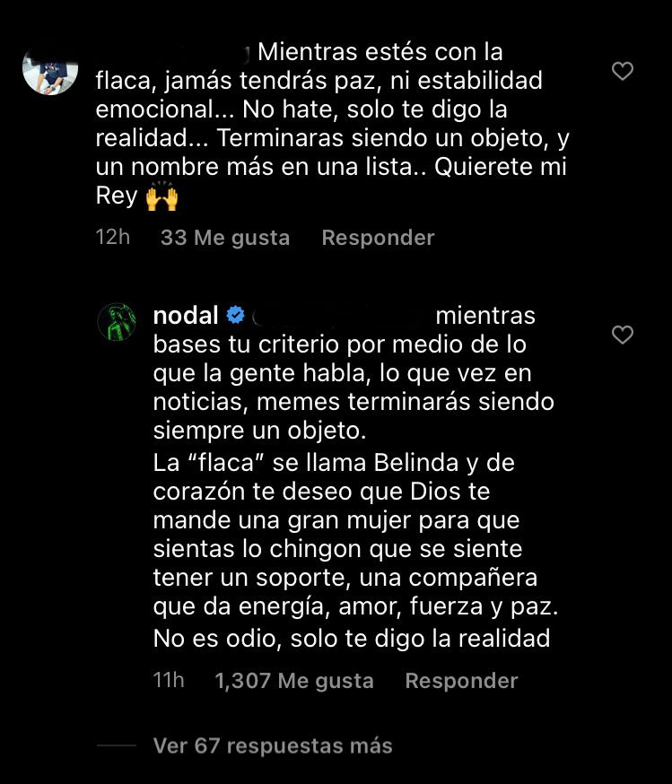Open the nodal username link
The width and height of the screenshot is (672, 784).
point(187,316)
